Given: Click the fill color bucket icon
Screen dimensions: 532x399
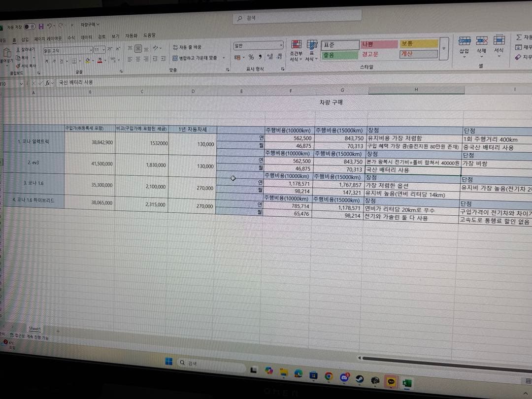Looking at the screenshot, I should pyautogui.click(x=88, y=61).
